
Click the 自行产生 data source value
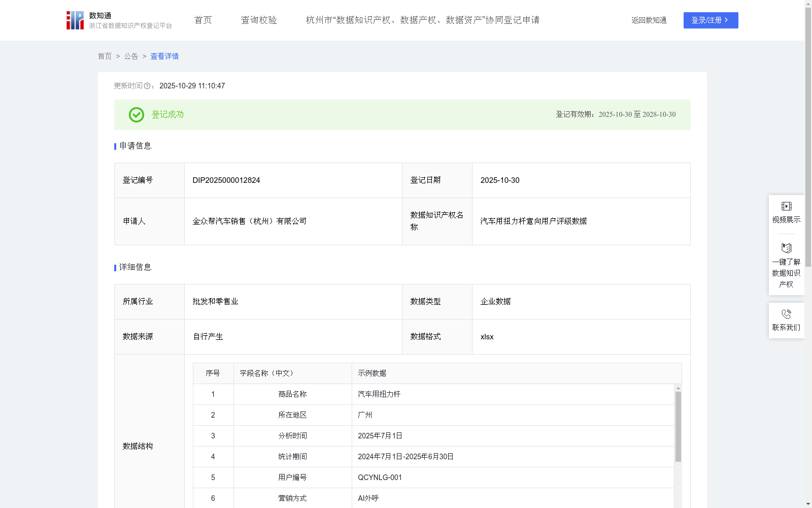point(208,337)
